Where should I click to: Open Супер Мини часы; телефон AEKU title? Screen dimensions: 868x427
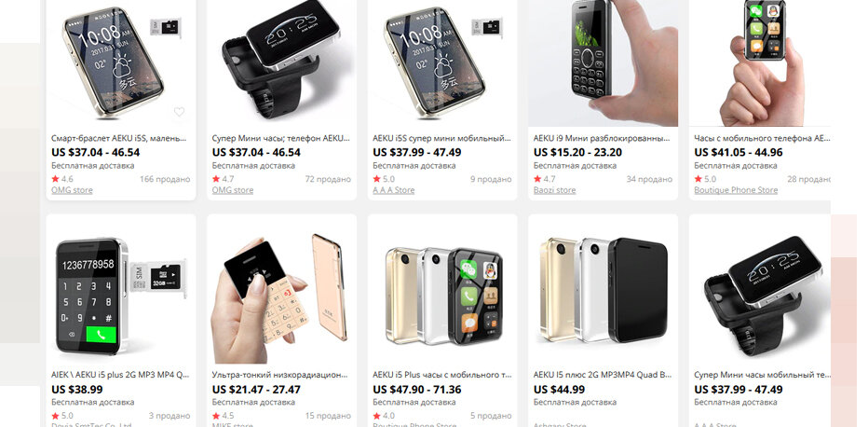click(279, 138)
